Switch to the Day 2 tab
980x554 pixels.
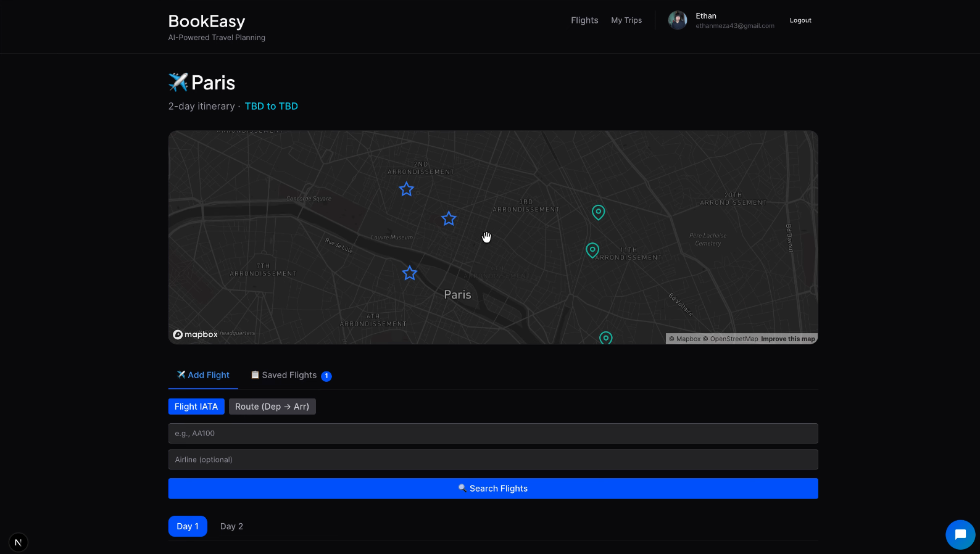pos(231,526)
